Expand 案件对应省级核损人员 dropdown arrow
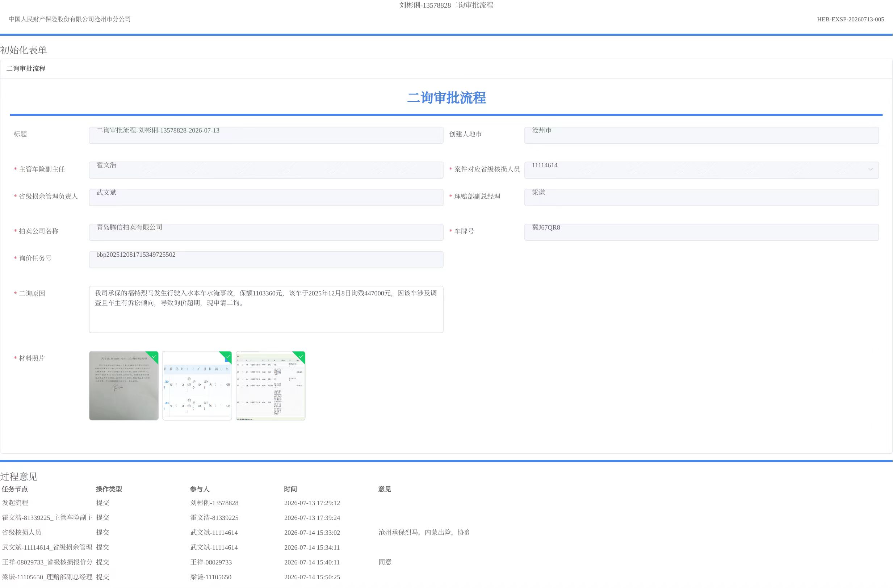The width and height of the screenshot is (893, 588). coord(871,169)
